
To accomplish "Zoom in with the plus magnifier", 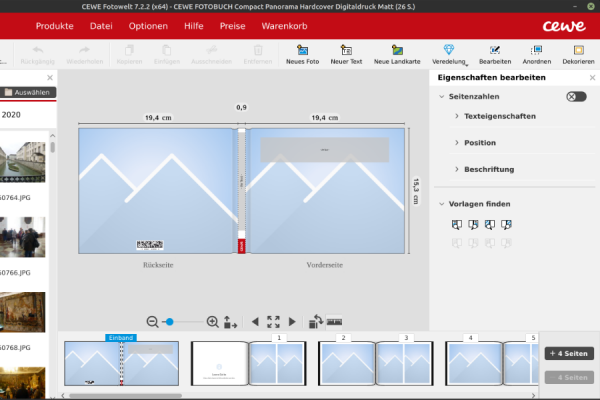I will (x=212, y=322).
